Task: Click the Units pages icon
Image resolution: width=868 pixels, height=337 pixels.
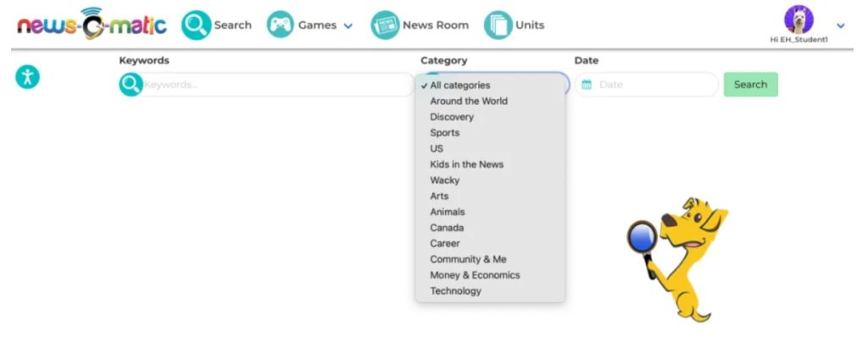Action: tap(498, 25)
